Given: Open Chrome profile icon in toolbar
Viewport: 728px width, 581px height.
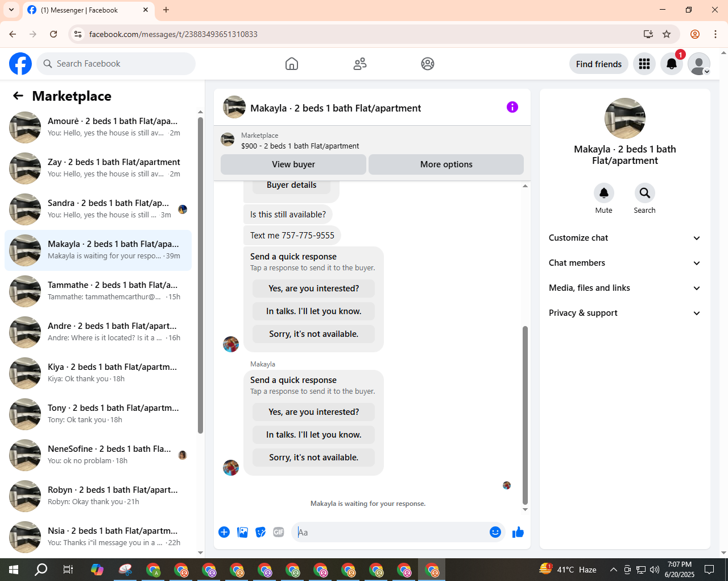Looking at the screenshot, I should pyautogui.click(x=695, y=34).
